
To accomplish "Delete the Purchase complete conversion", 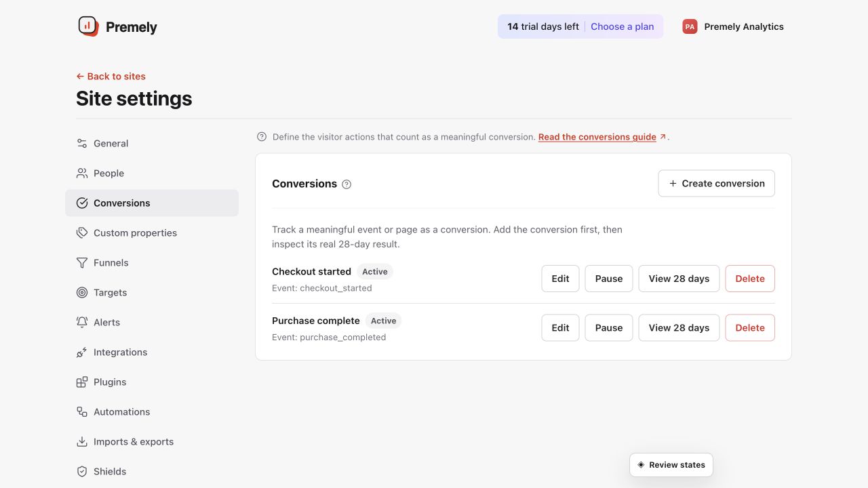I will coord(750,328).
